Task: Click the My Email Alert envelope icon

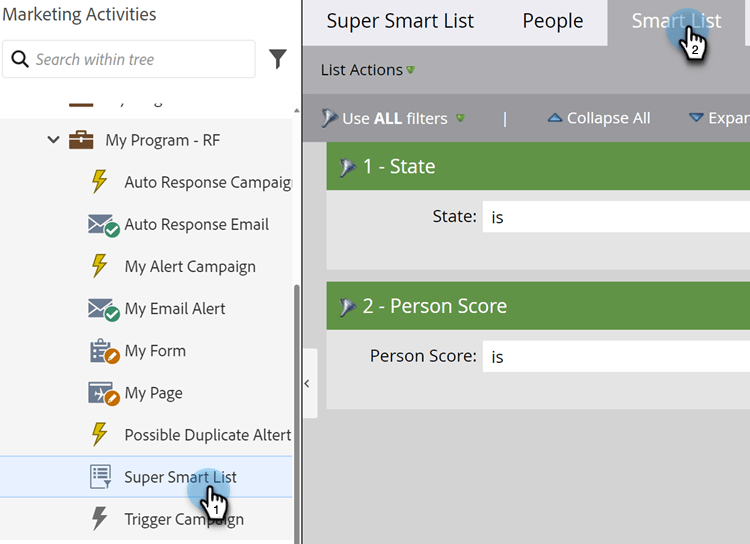Action: (103, 309)
